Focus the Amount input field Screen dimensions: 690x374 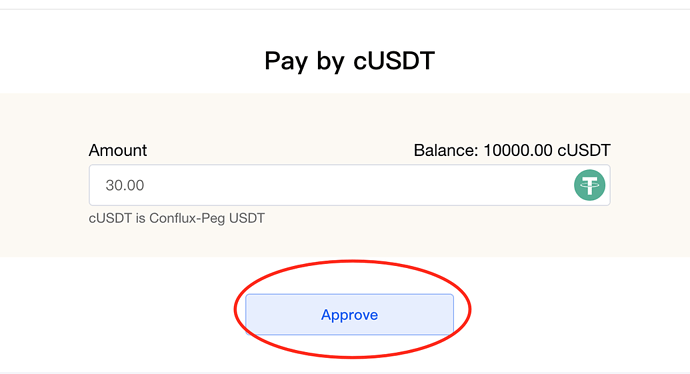(x=349, y=185)
